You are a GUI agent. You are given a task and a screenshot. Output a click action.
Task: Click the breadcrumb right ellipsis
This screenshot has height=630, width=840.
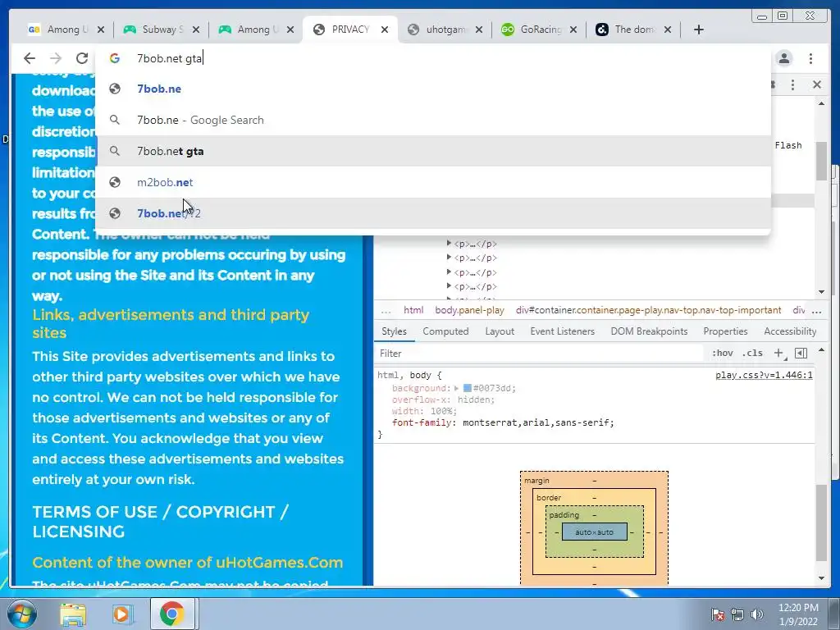[x=816, y=311]
